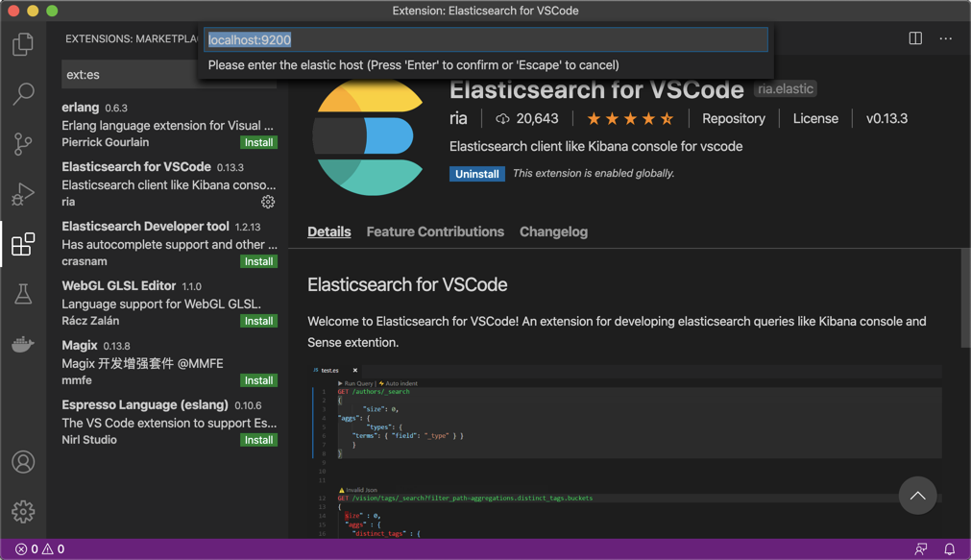Switch to the Details tab
Viewport: 971px width, 560px height.
pyautogui.click(x=328, y=231)
